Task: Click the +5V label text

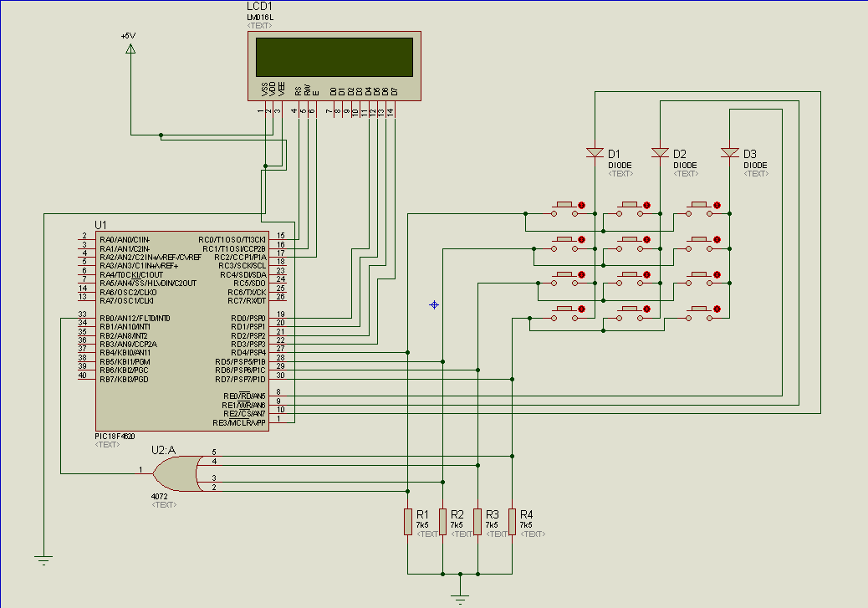Action: click(129, 35)
